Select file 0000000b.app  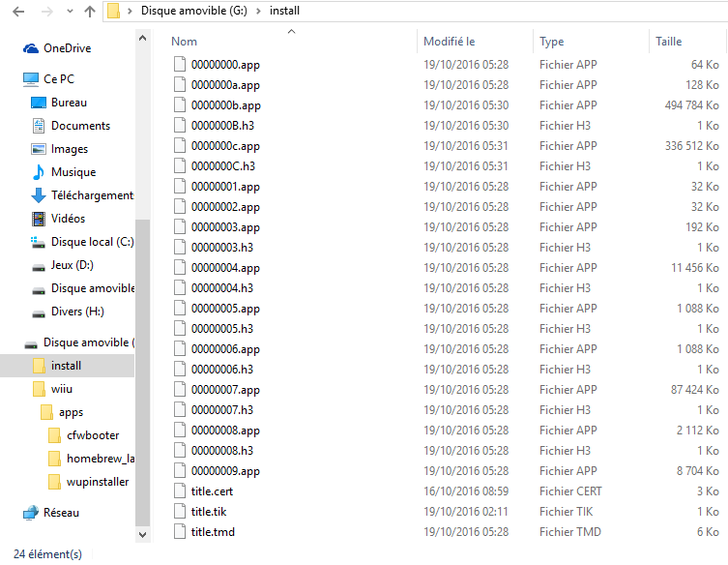point(225,105)
